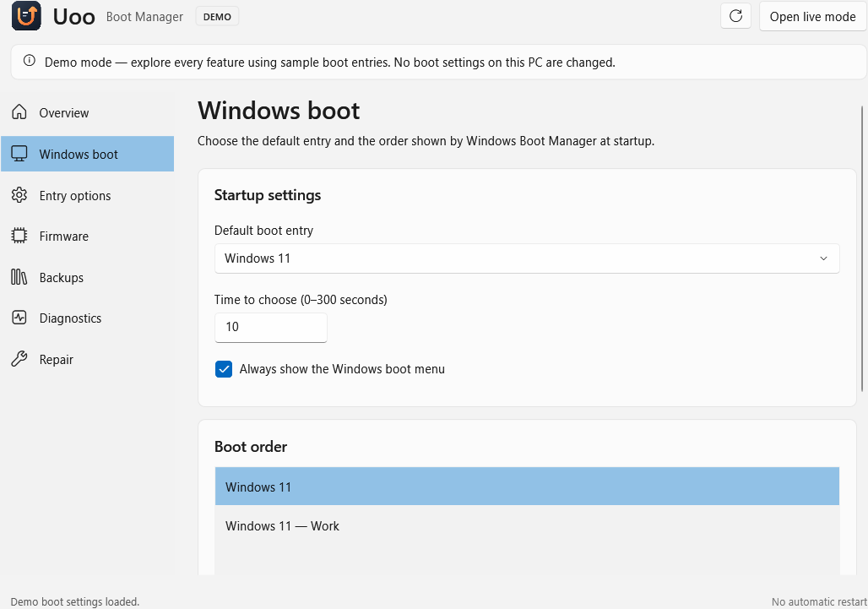The height and width of the screenshot is (609, 868).
Task: Go to Entry options page
Action: (88, 195)
